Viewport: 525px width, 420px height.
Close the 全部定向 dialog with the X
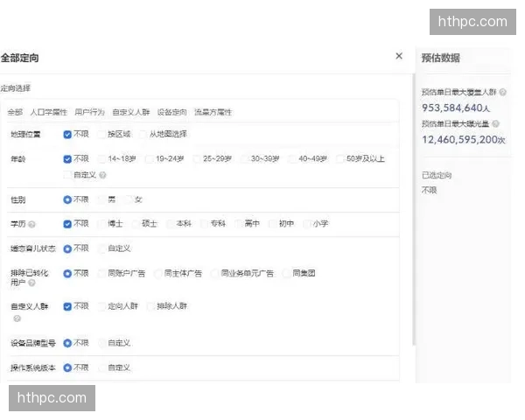399,56
